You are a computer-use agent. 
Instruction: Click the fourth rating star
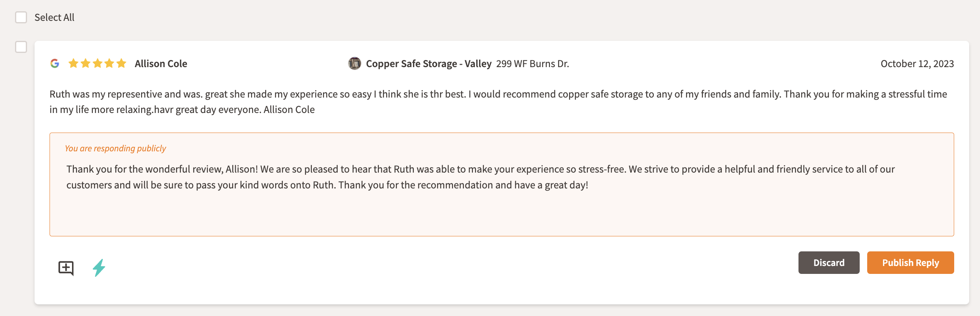click(109, 63)
